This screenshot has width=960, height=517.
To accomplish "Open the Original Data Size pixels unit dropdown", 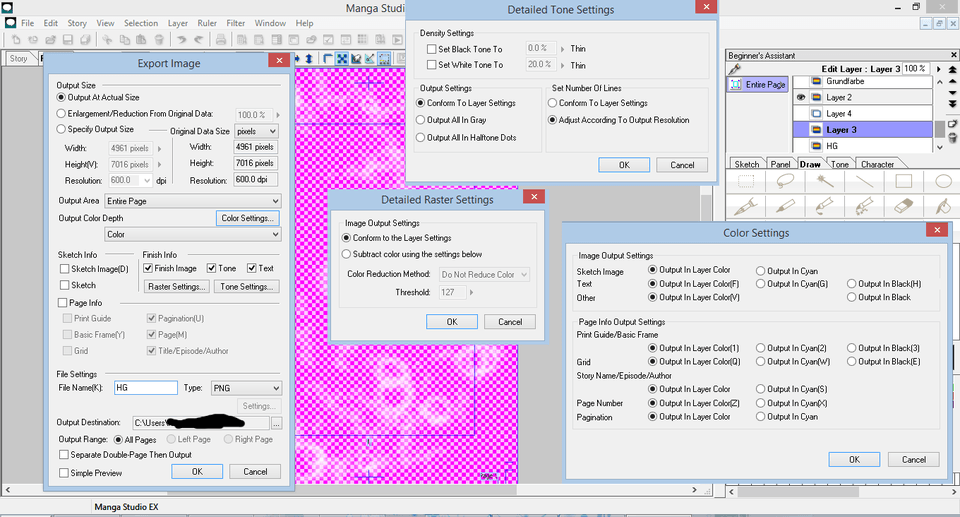I will 256,131.
